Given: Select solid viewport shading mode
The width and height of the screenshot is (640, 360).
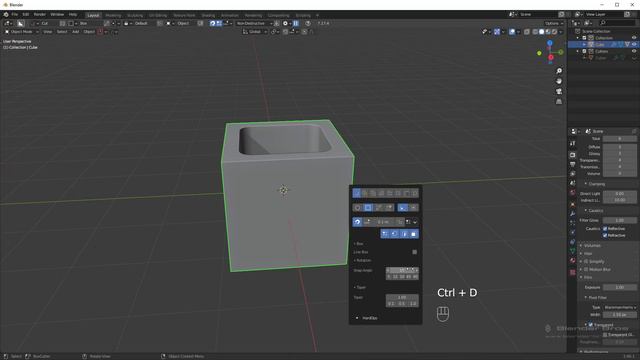Looking at the screenshot, I should click(541, 31).
